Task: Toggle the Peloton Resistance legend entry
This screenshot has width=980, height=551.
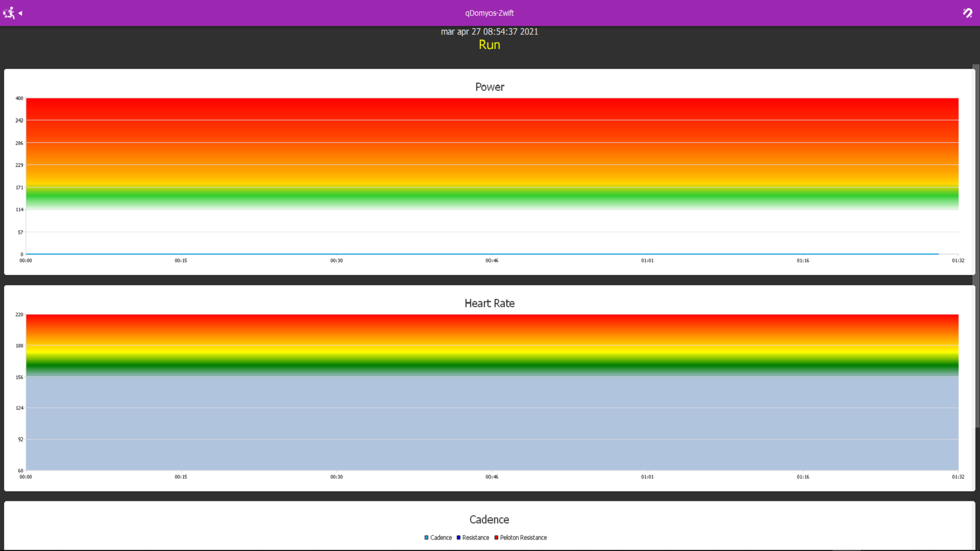Action: click(521, 538)
